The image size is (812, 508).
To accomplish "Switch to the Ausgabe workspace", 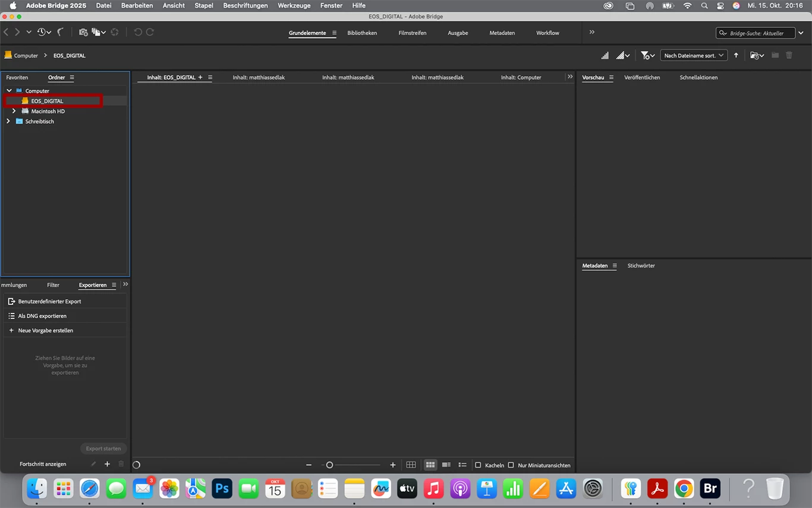I will click(458, 33).
